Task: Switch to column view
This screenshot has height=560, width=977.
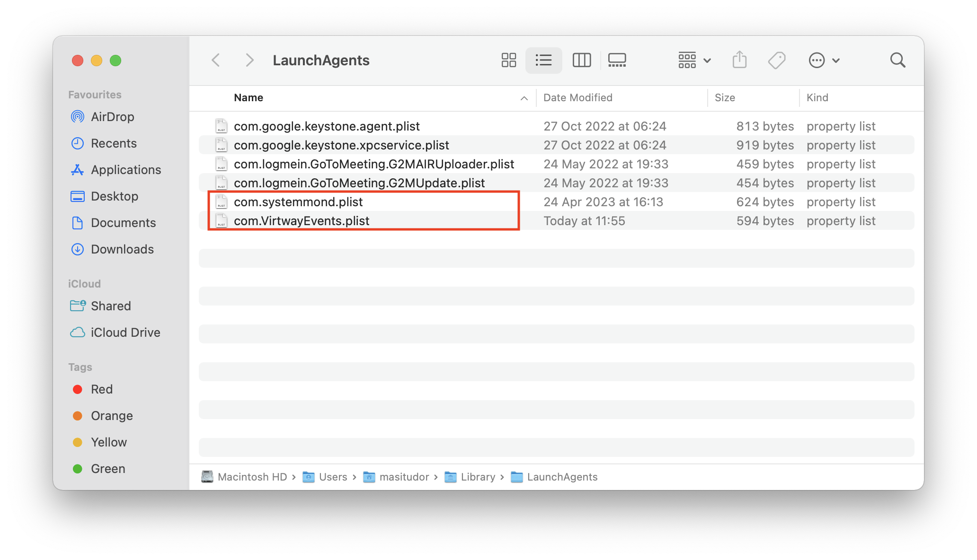Action: click(581, 60)
